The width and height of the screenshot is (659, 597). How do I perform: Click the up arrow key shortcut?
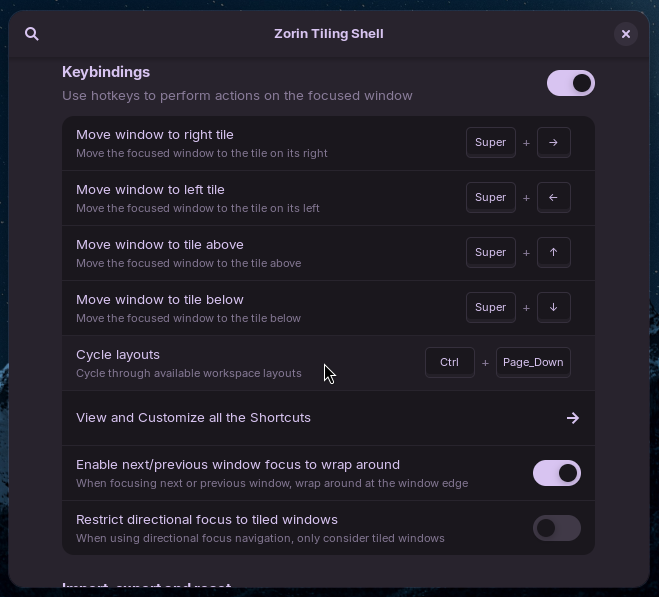(553, 253)
